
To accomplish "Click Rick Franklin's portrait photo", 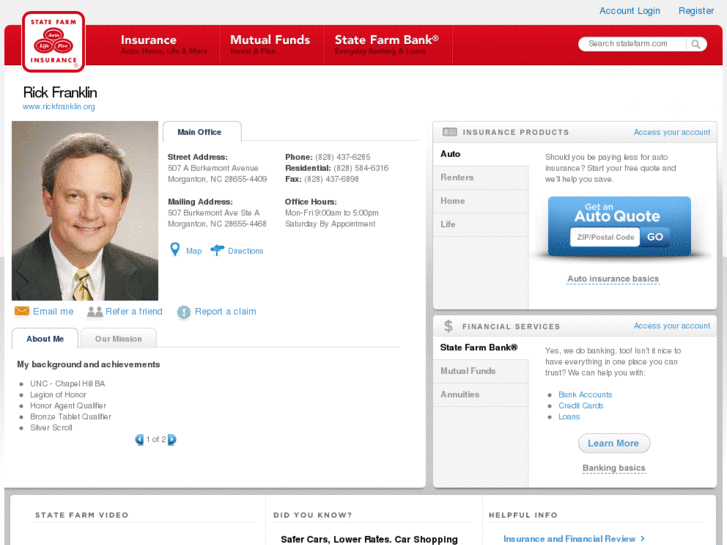I will coord(85,211).
